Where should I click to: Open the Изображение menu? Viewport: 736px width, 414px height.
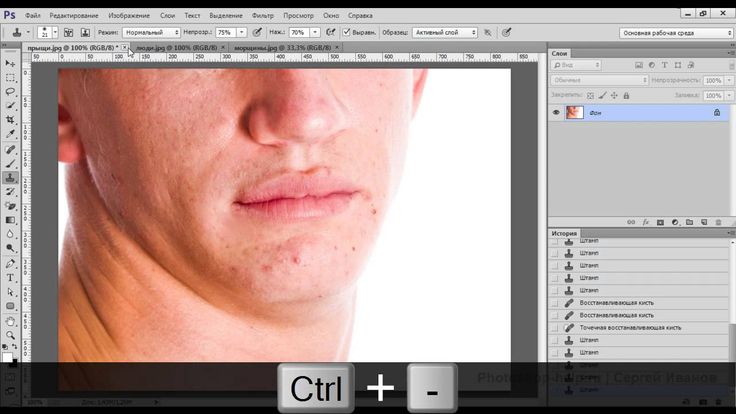[129, 15]
